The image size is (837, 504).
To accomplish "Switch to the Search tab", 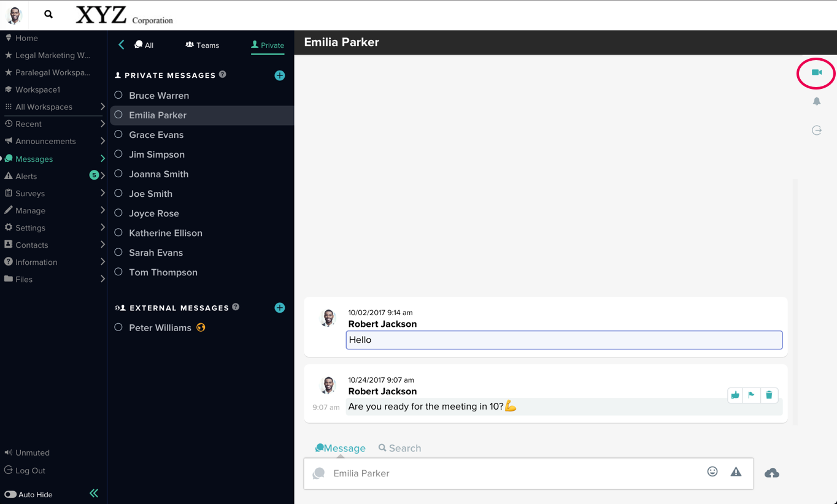I will [x=399, y=448].
